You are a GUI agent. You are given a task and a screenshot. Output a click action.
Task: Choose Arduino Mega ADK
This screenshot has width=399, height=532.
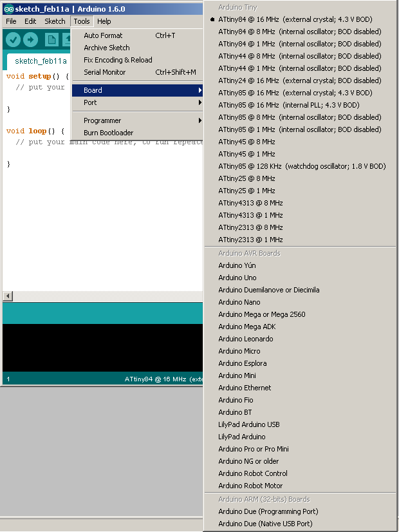coord(300,327)
